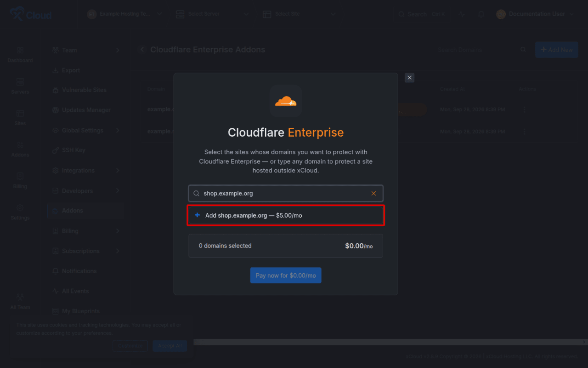Go to Addons in left rail
Image resolution: width=588 pixels, height=368 pixels.
tap(20, 149)
